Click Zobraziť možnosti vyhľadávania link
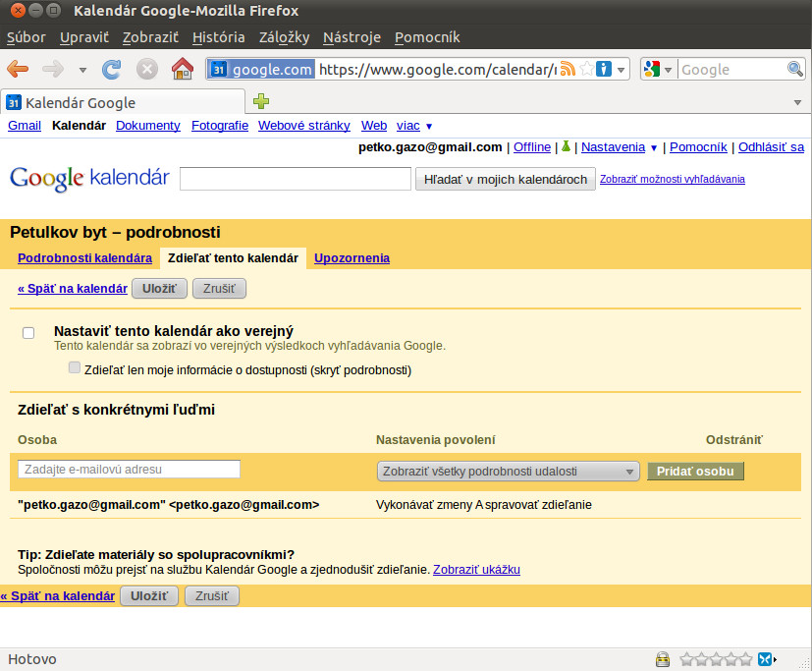The image size is (812, 671). pos(673,179)
